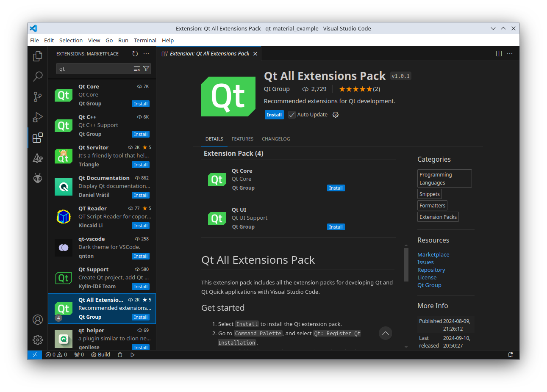547x392 pixels.
Task: Open the filter extensions funnel icon
Action: (146, 69)
